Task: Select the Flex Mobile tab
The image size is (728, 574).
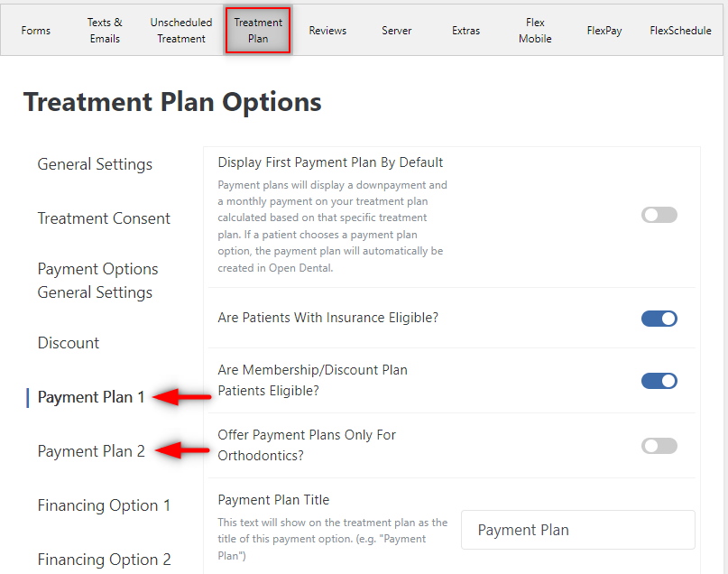Action: click(535, 30)
